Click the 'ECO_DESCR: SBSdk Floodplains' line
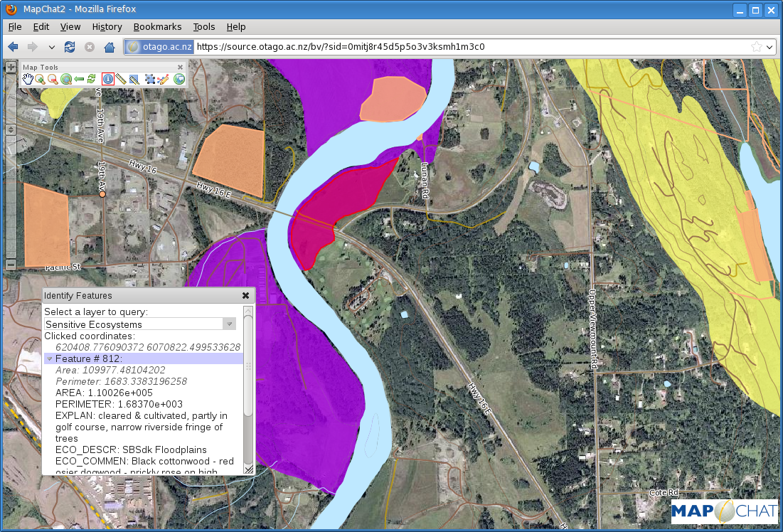This screenshot has height=532, width=783. click(131, 450)
